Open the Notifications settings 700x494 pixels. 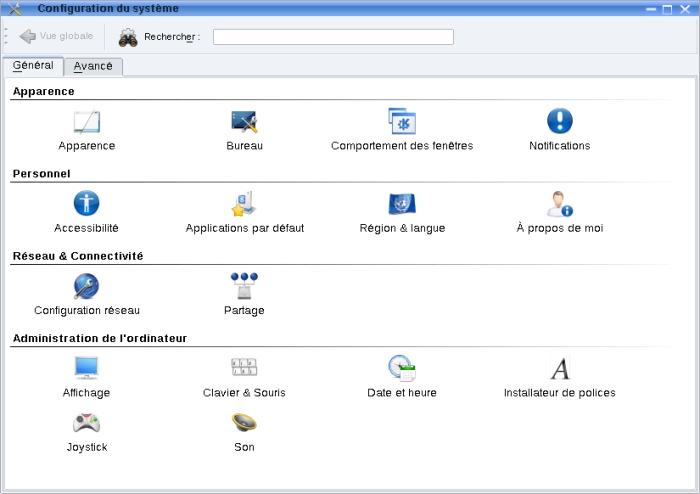[x=560, y=122]
